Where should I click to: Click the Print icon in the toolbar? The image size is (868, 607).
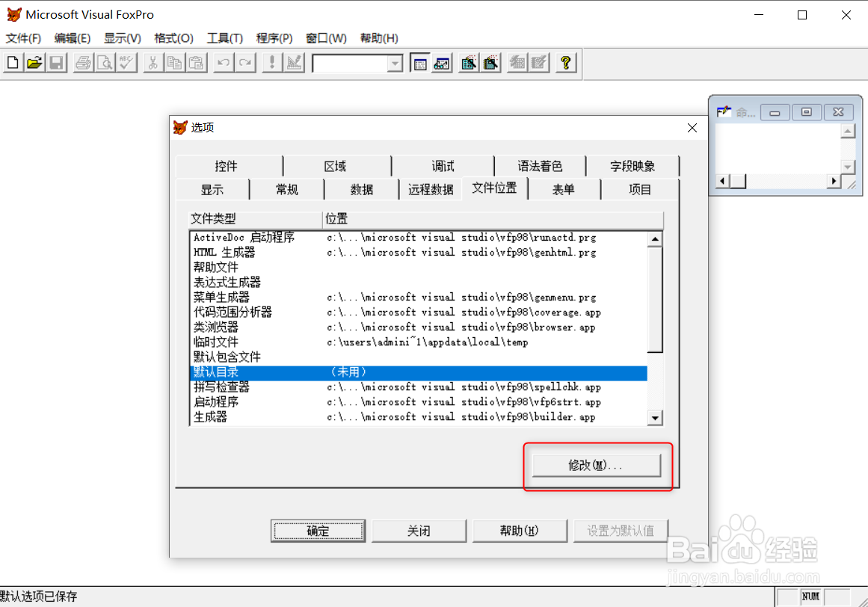tap(84, 63)
